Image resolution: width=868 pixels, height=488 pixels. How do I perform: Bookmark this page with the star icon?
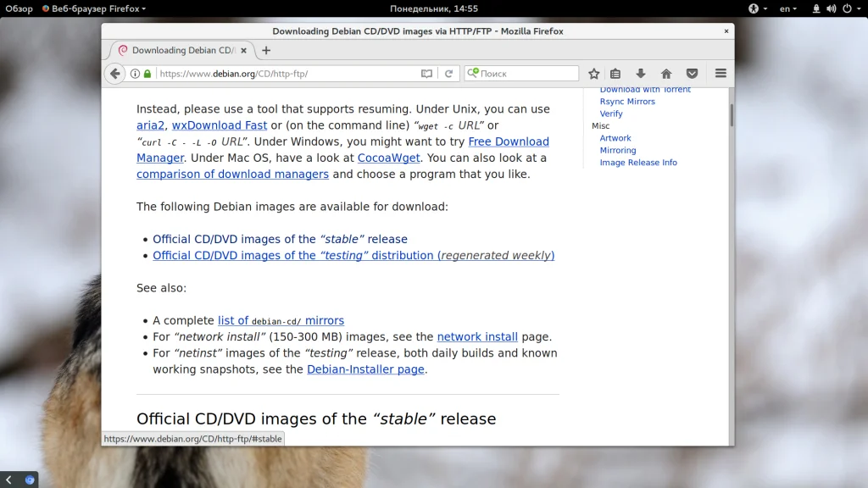[594, 74]
